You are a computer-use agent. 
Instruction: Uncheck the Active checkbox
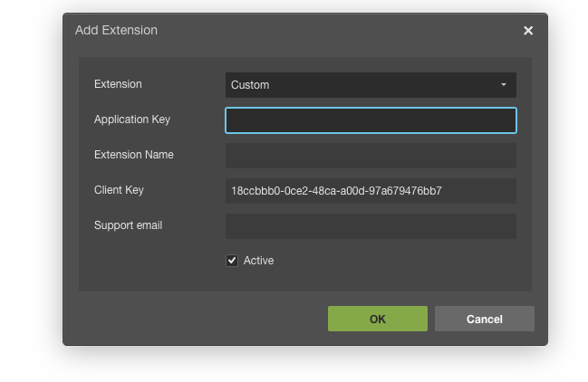[x=232, y=261]
